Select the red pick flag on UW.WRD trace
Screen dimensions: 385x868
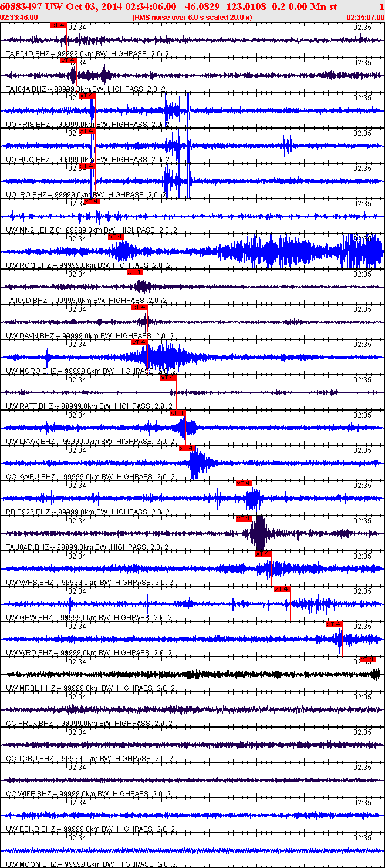[335, 624]
